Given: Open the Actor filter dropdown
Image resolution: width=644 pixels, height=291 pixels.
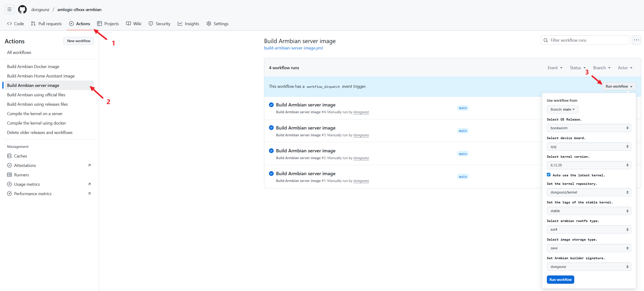Looking at the screenshot, I should tap(625, 68).
